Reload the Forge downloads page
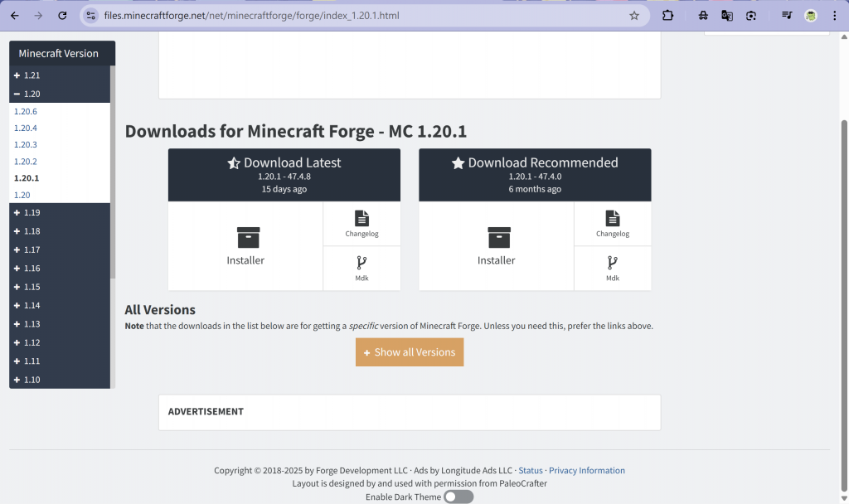 [x=62, y=16]
